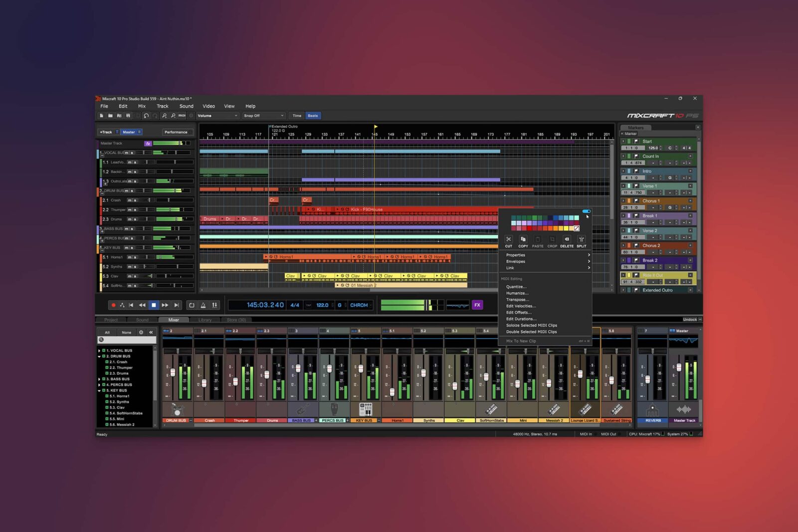The width and height of the screenshot is (798, 532).
Task: Toggle the metronome icon in transport bar
Action: [203, 305]
